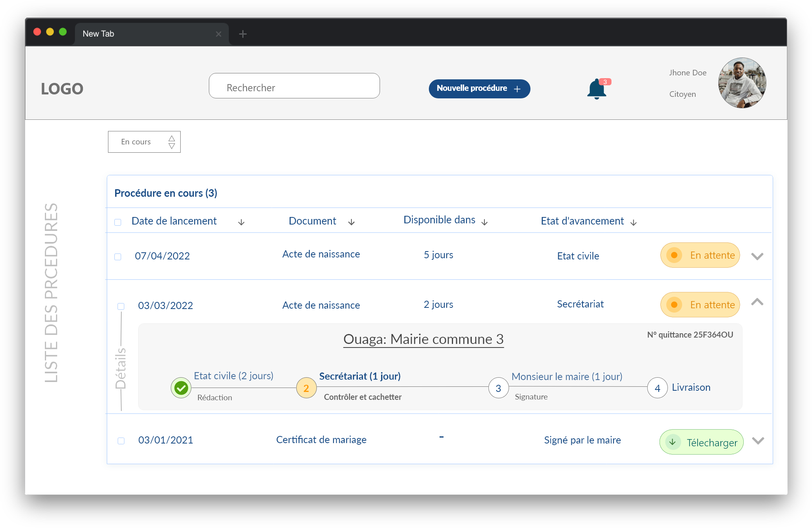Collapse the 03/03/2022 row details
The width and height of the screenshot is (812, 528).
pyautogui.click(x=757, y=302)
